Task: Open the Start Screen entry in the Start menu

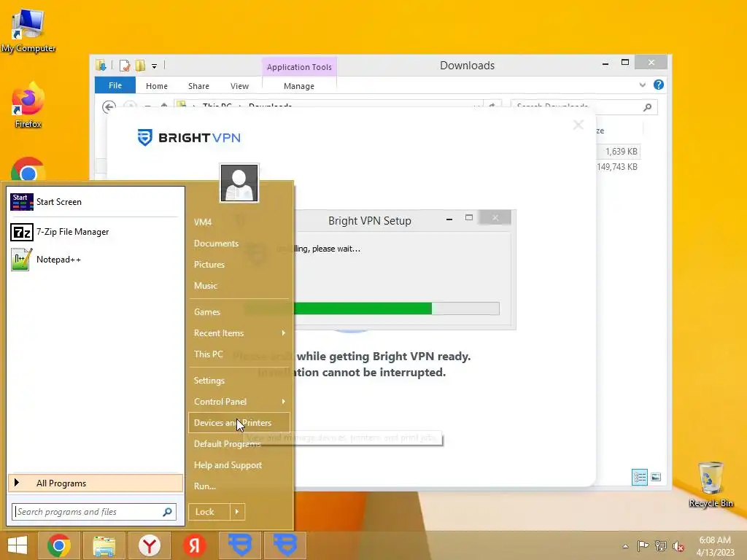Action: [94, 202]
